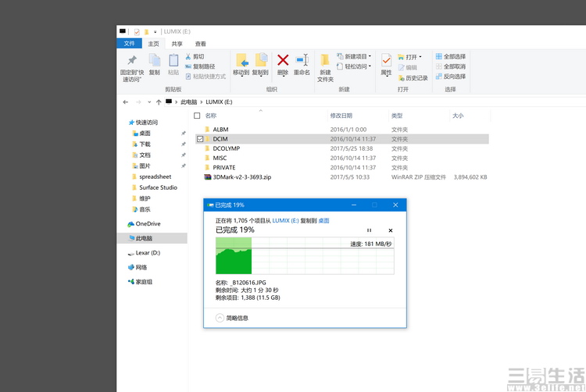The image size is (586, 392).
Task: Copy path of the selected item
Action: point(200,66)
